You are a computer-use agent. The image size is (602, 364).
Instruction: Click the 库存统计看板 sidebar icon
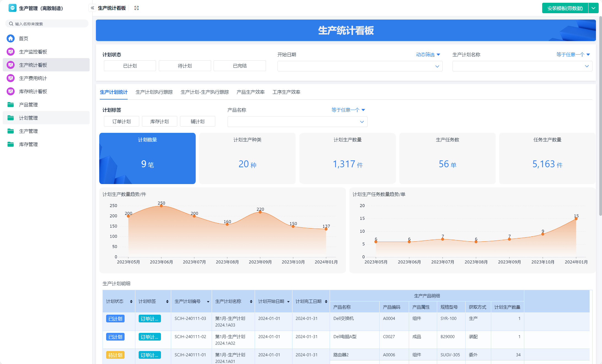tap(10, 91)
